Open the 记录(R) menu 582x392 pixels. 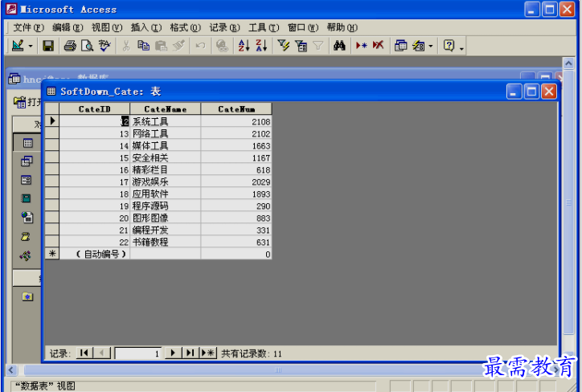[x=224, y=27]
